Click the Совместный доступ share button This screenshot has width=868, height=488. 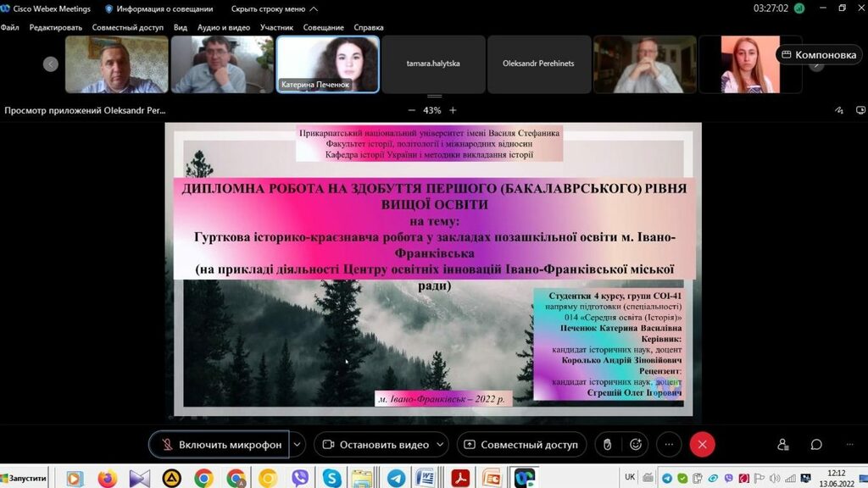coord(521,445)
